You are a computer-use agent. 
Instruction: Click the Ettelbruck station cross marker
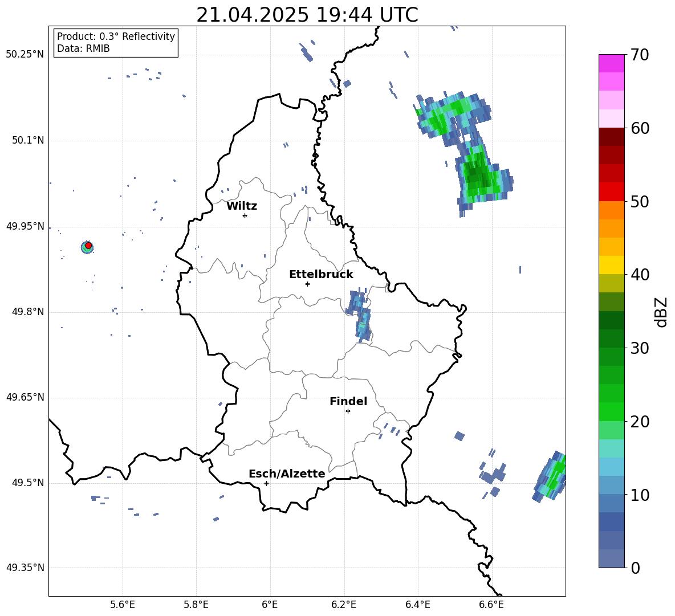click(x=307, y=284)
